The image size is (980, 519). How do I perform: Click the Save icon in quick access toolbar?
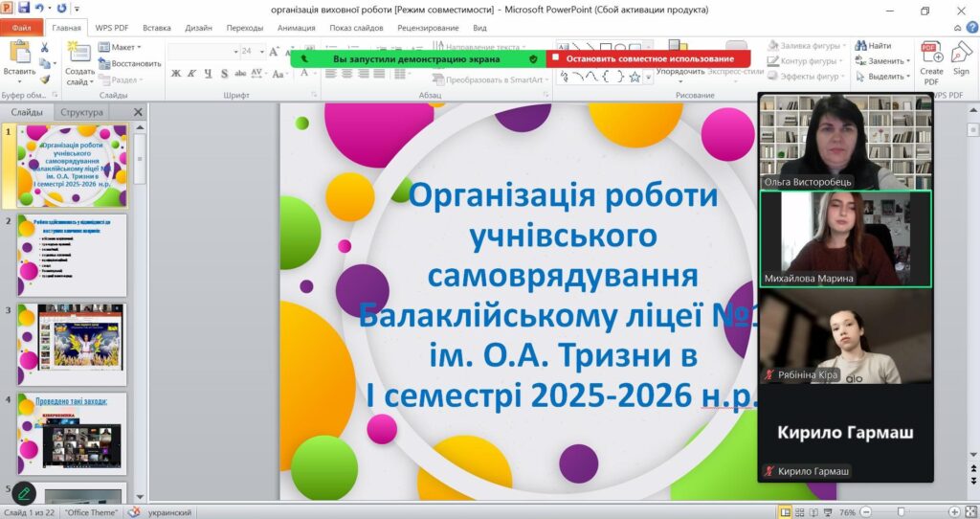23,10
